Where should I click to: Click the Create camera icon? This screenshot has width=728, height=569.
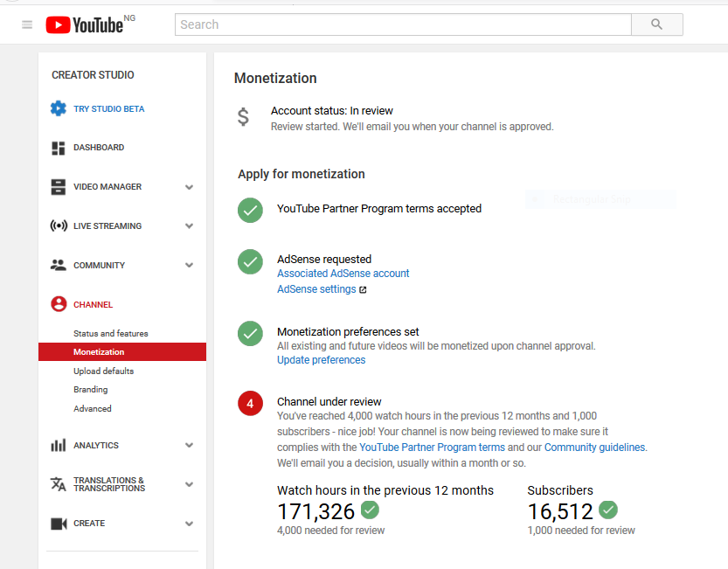pyautogui.click(x=59, y=524)
